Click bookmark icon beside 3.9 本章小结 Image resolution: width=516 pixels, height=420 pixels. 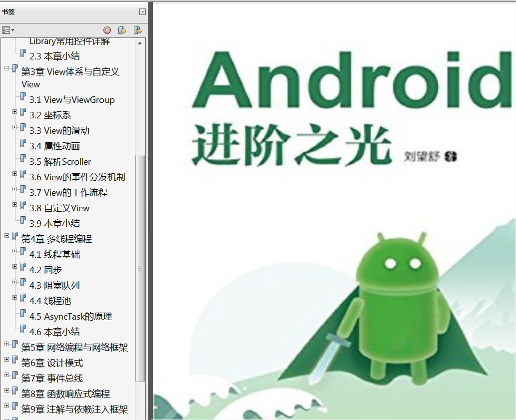pos(22,220)
